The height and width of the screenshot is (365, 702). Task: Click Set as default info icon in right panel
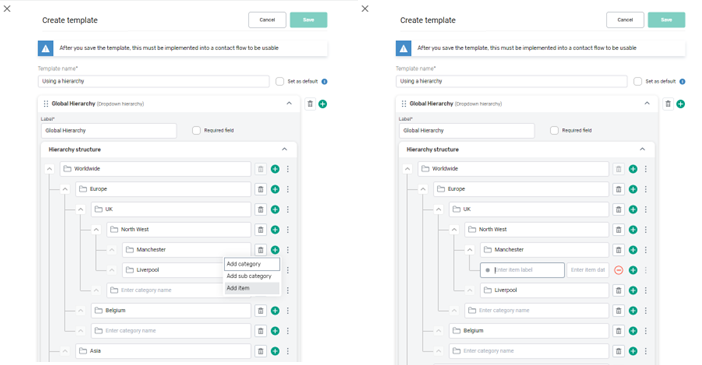click(x=682, y=82)
